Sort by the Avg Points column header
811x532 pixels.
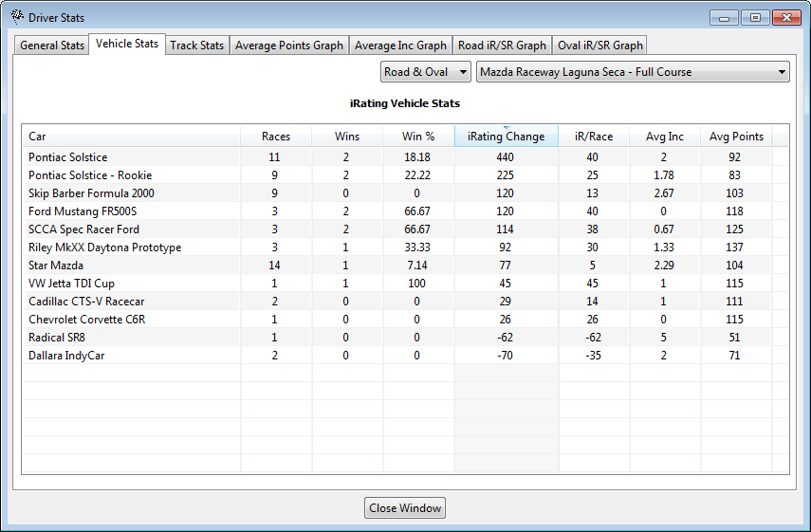pos(736,137)
